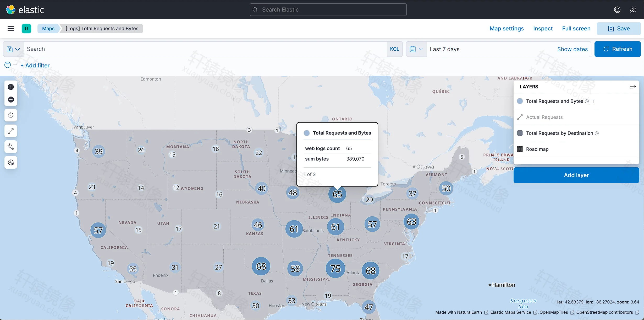Open the OpenMapTiles attribution link
Viewport: 644px width, 320px height.
pos(557,312)
